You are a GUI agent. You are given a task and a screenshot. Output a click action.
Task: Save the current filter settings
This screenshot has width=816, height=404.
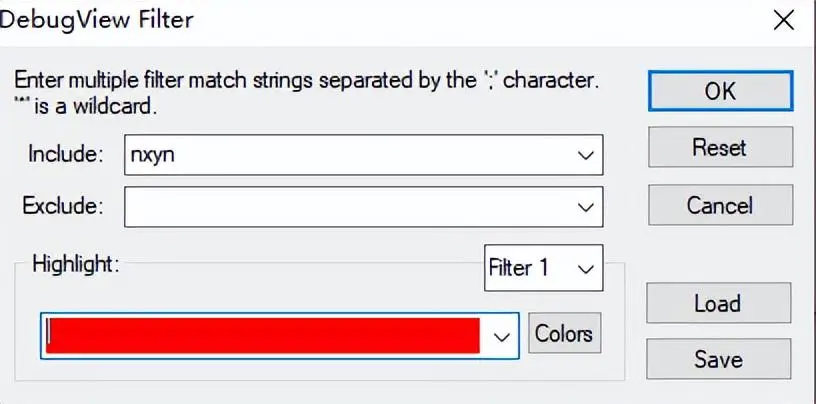tap(718, 358)
